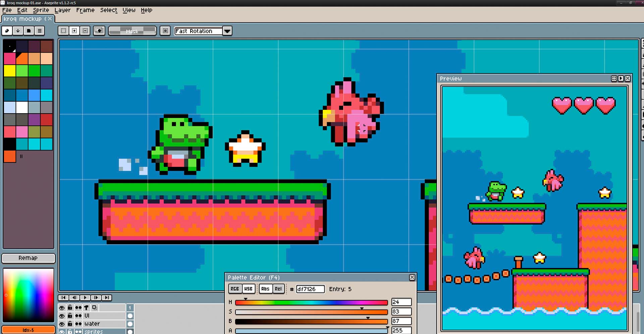Toggle the lock on the UI layer

(x=70, y=315)
